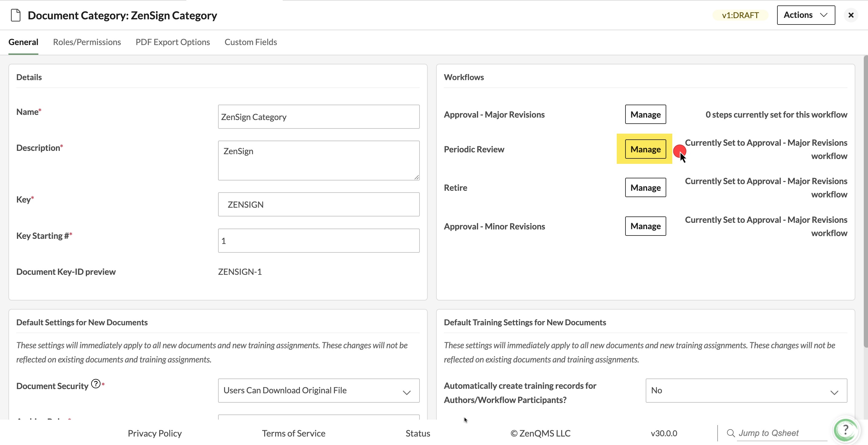
Task: Click the © ZenQMS LLC footer text
Action: [541, 433]
